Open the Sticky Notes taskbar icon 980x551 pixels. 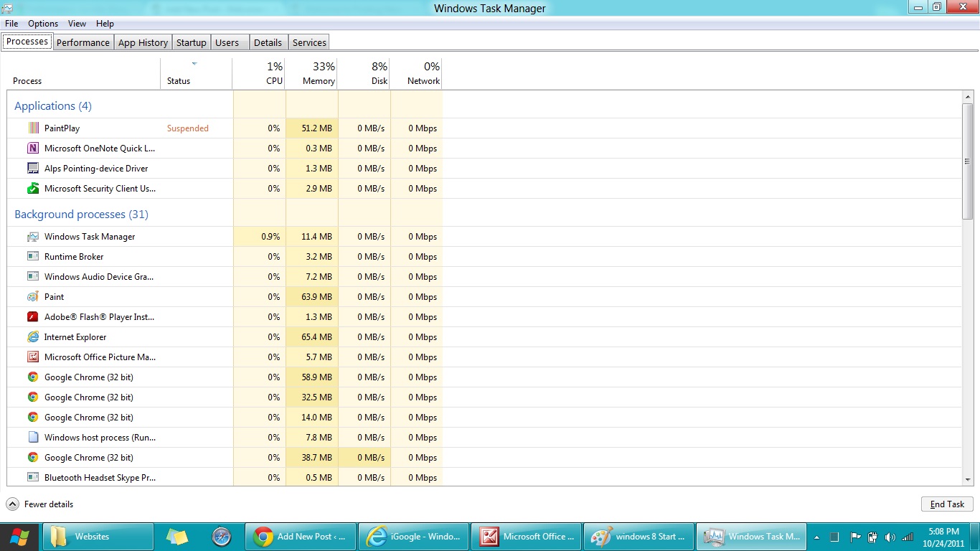[176, 537]
